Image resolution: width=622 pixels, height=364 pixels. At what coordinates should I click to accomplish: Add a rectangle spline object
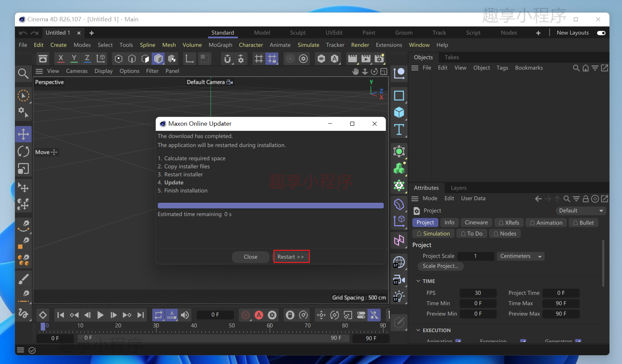[399, 96]
